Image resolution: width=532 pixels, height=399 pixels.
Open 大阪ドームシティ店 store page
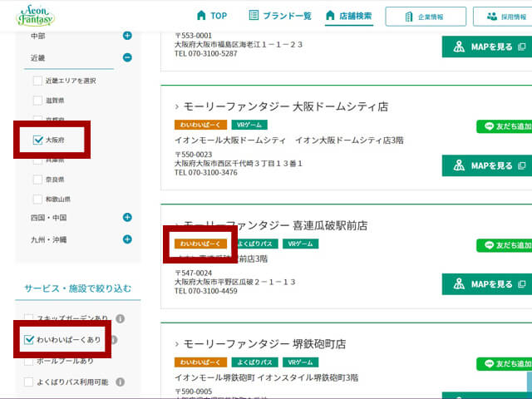286,107
